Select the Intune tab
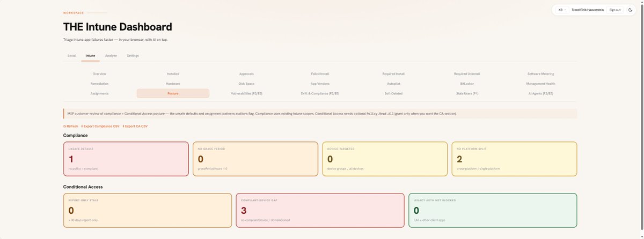 pos(90,56)
